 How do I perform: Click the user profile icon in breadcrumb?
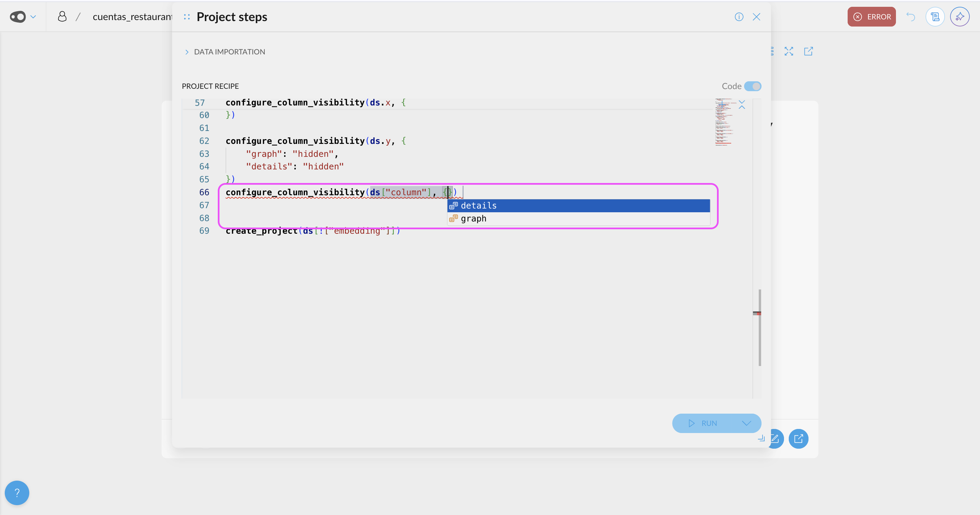62,16
